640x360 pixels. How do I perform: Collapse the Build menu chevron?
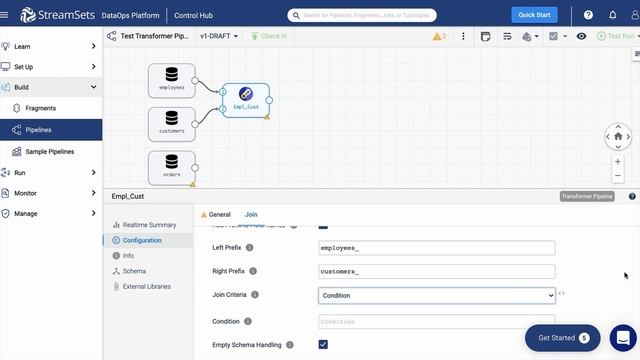coord(93,87)
